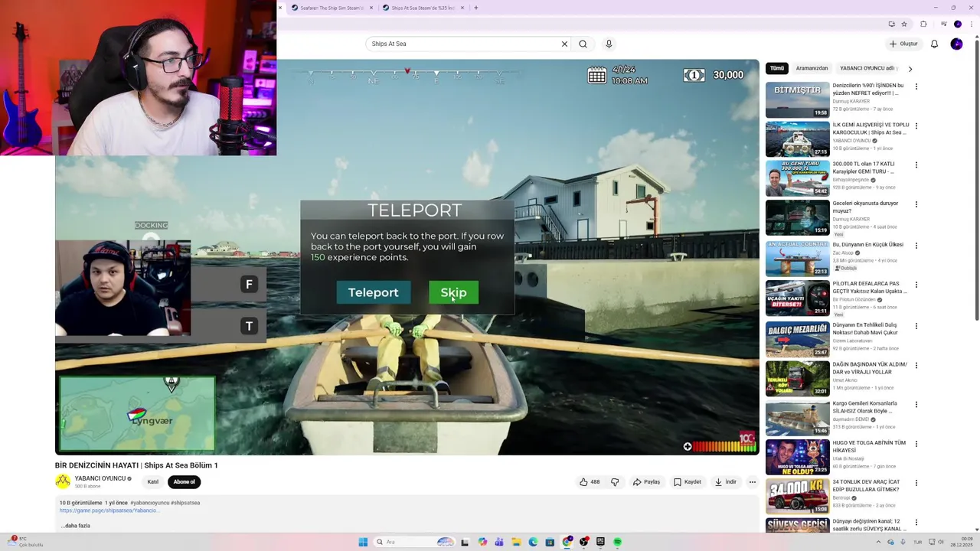Click the #shipsatsea hashtag
980x551 pixels.
[x=185, y=503]
